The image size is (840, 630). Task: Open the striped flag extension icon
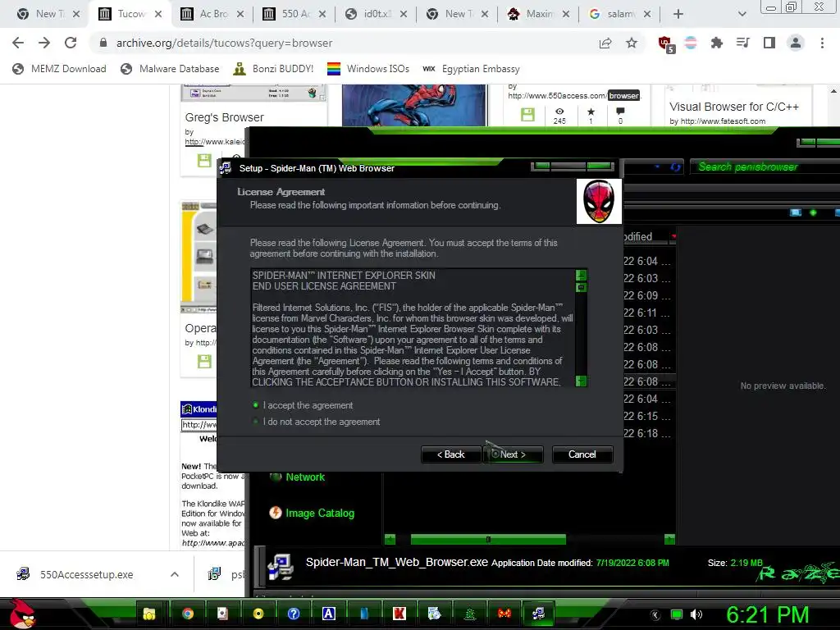[691, 43]
